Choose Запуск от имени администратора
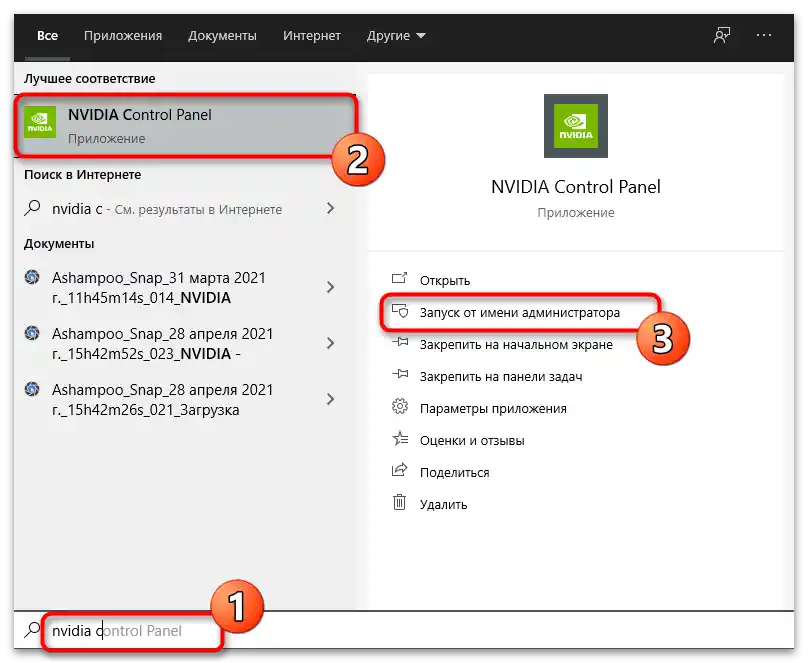Image resolution: width=808 pixels, height=663 pixels. click(519, 313)
